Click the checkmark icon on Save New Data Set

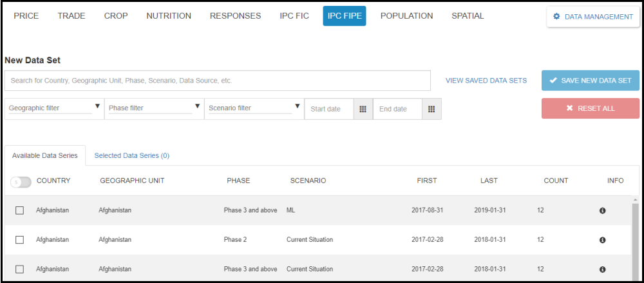tap(553, 81)
